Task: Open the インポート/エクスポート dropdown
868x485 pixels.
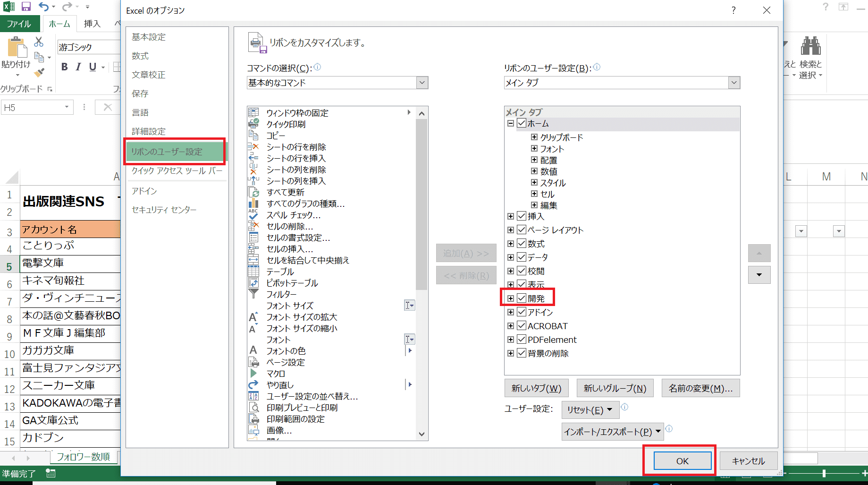Action: (x=613, y=432)
